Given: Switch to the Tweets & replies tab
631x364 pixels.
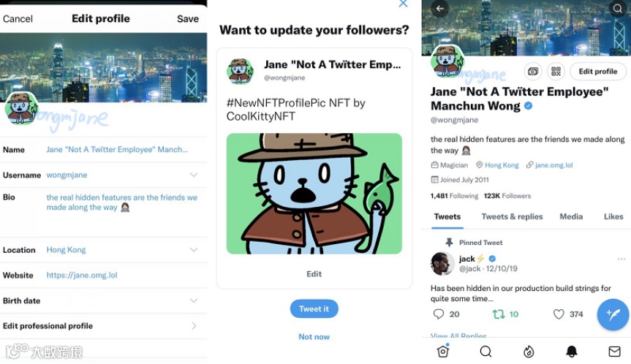Looking at the screenshot, I should tap(512, 216).
